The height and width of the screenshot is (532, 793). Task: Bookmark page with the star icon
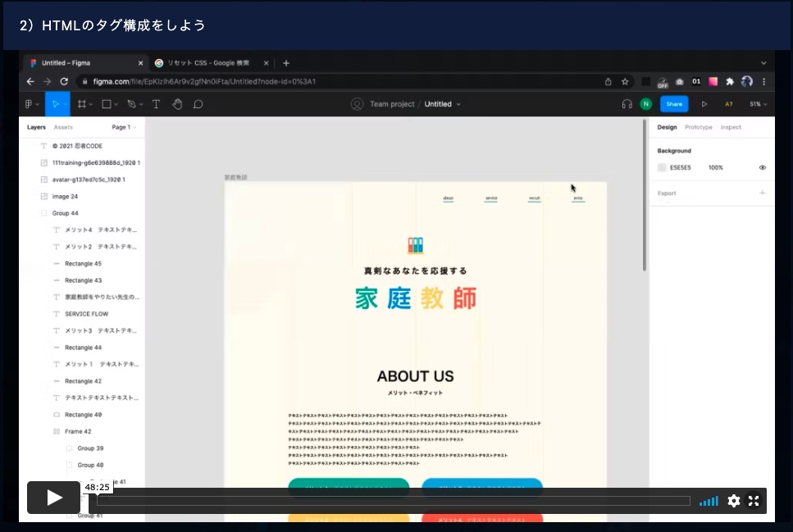[625, 81]
